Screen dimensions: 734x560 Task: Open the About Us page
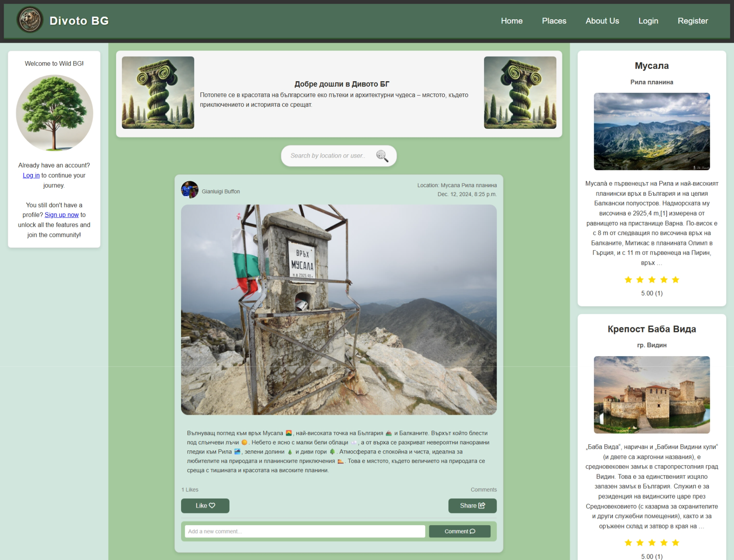(602, 21)
